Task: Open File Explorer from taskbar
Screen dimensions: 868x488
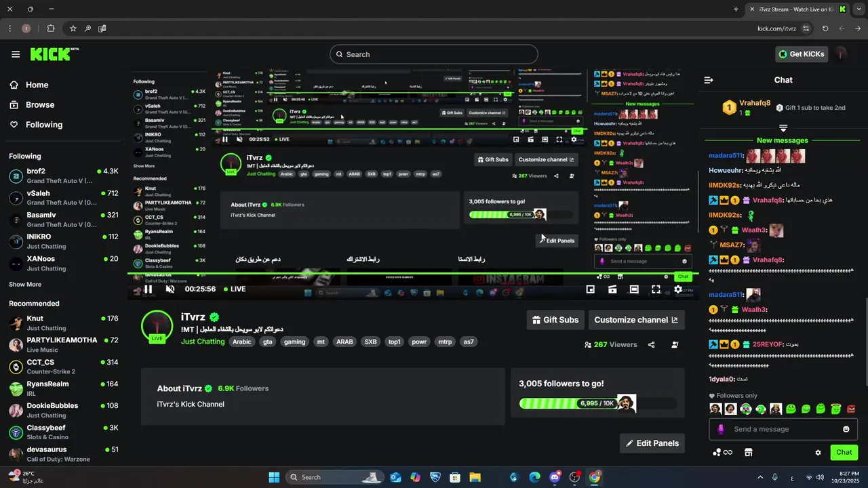Action: click(475, 477)
